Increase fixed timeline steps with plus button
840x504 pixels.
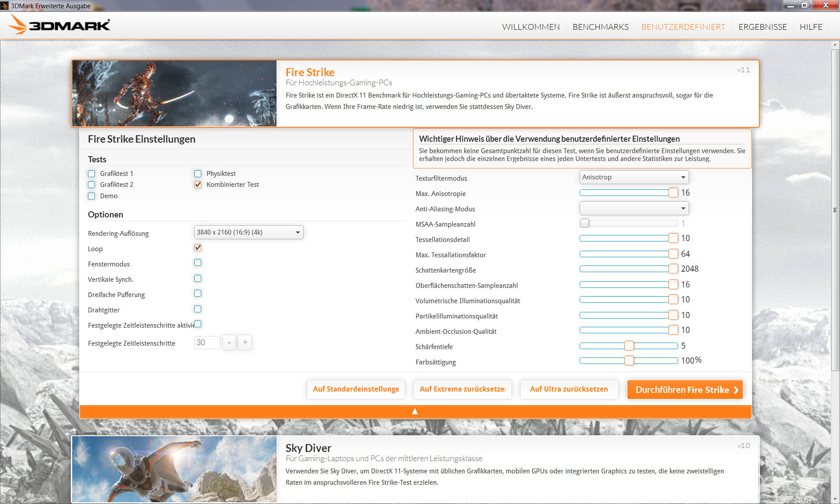pyautogui.click(x=245, y=343)
